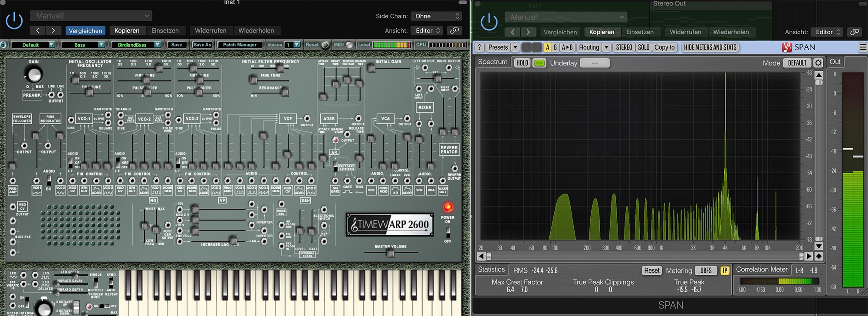
Task: Open Ansicht Editor dropdown in Inst 1
Action: (427, 30)
